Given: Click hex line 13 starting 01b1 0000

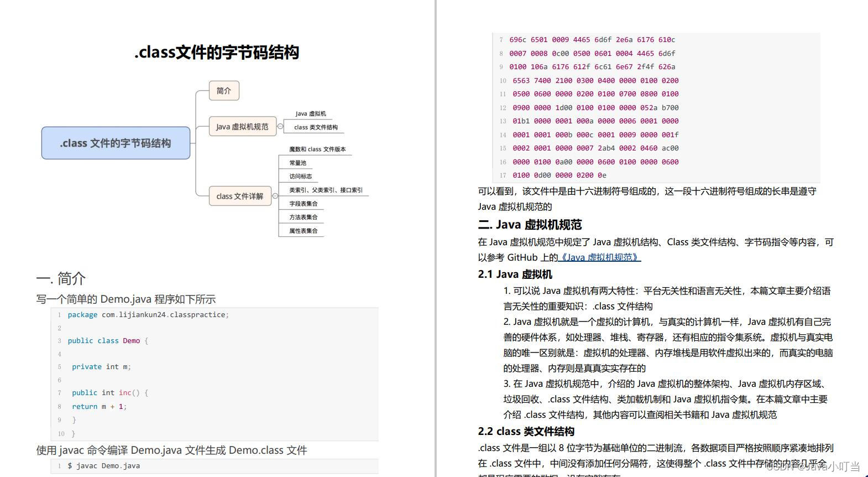Looking at the screenshot, I should (x=595, y=121).
